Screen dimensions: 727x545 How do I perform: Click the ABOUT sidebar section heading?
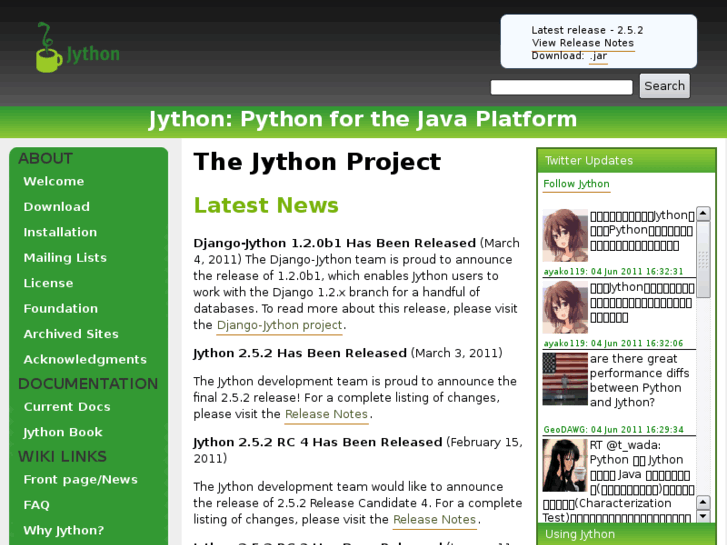[x=45, y=159]
